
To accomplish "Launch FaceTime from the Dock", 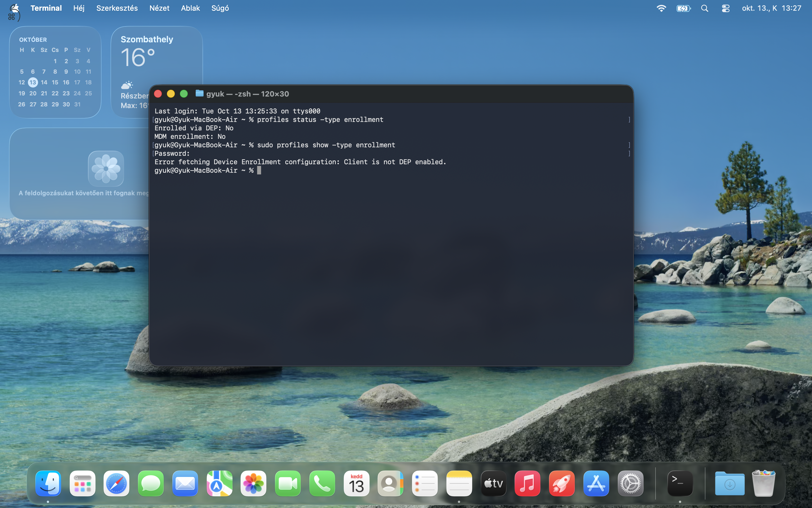I will tap(288, 483).
